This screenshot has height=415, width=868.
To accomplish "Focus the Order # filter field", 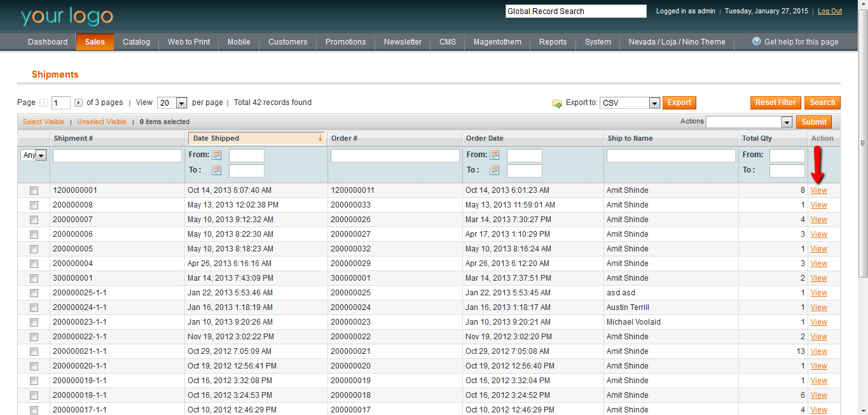I will tap(395, 155).
